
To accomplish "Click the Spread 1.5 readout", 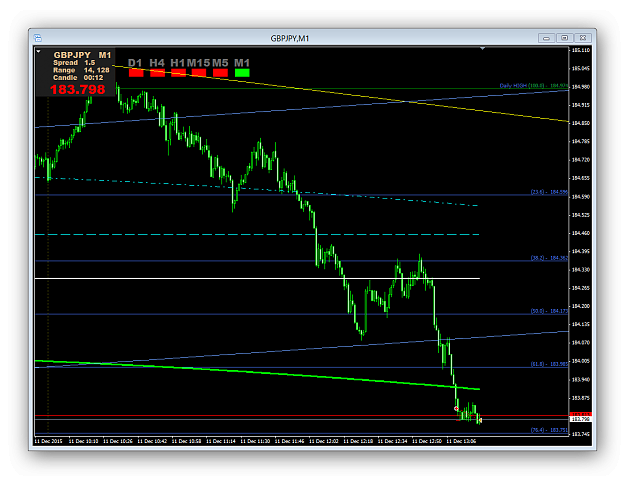I will tap(74, 63).
